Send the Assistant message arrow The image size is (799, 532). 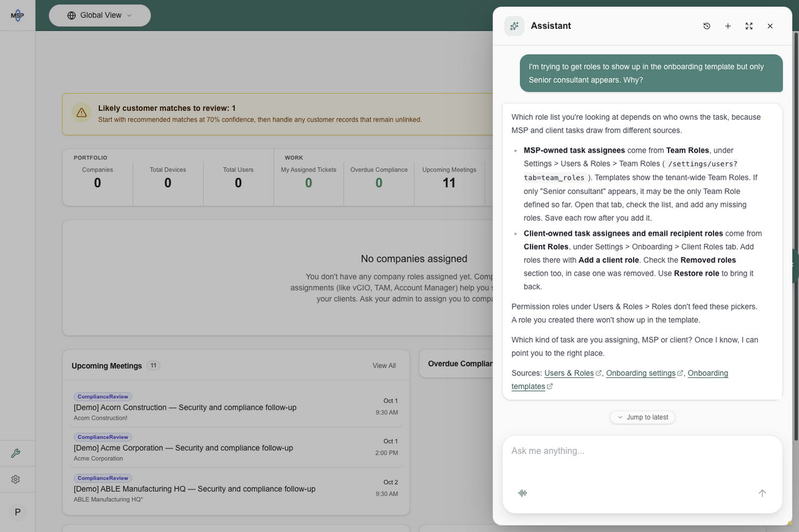click(x=762, y=493)
